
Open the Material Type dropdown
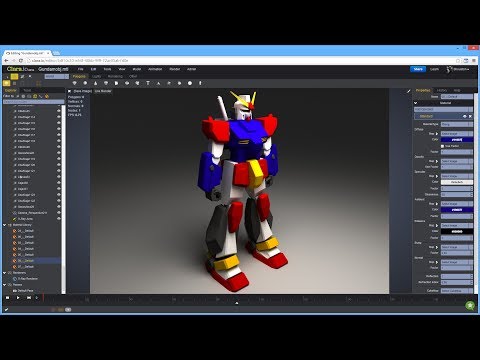457,124
